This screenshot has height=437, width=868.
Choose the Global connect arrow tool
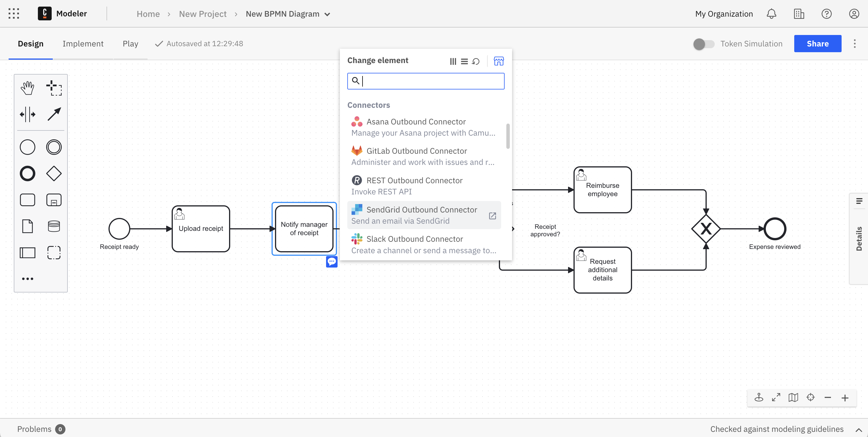point(54,114)
